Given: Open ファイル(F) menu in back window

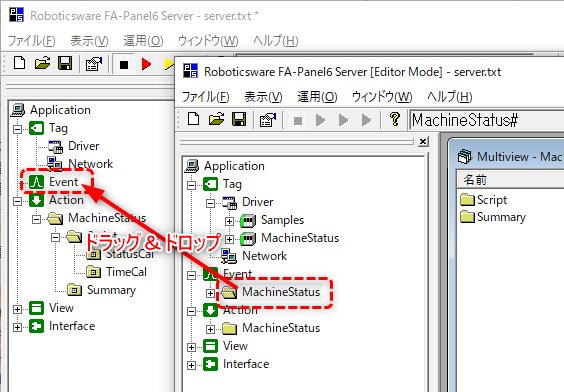Looking at the screenshot, I should click(x=32, y=41).
